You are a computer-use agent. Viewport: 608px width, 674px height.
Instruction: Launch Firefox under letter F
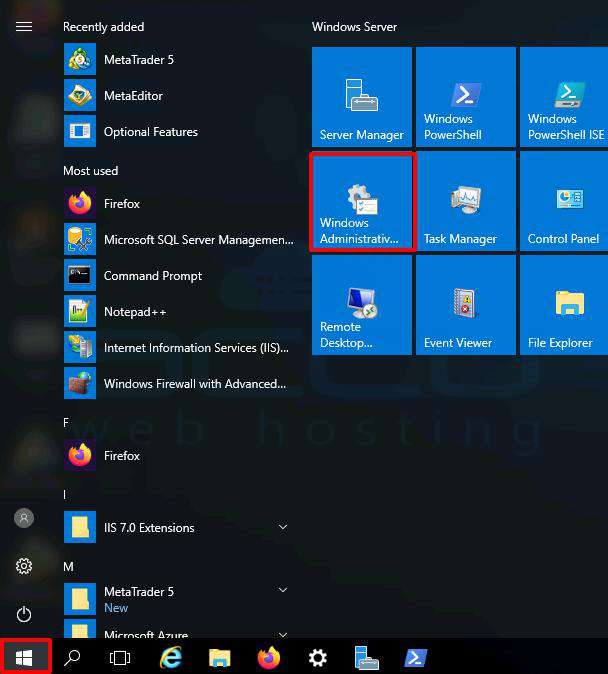pyautogui.click(x=176, y=456)
